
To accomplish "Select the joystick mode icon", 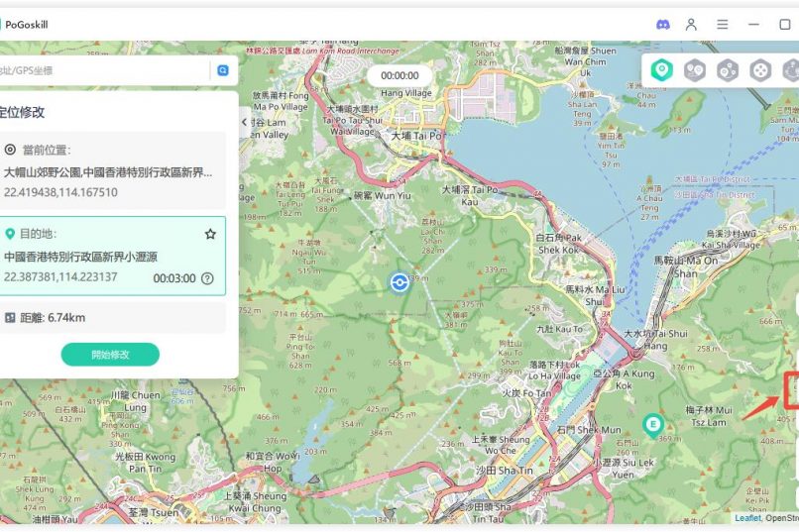I will pos(760,69).
